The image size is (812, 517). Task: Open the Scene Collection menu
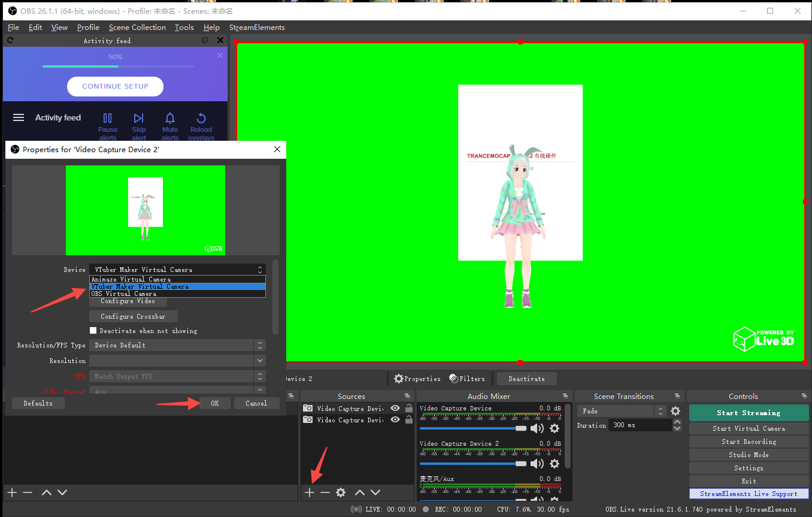pyautogui.click(x=137, y=28)
